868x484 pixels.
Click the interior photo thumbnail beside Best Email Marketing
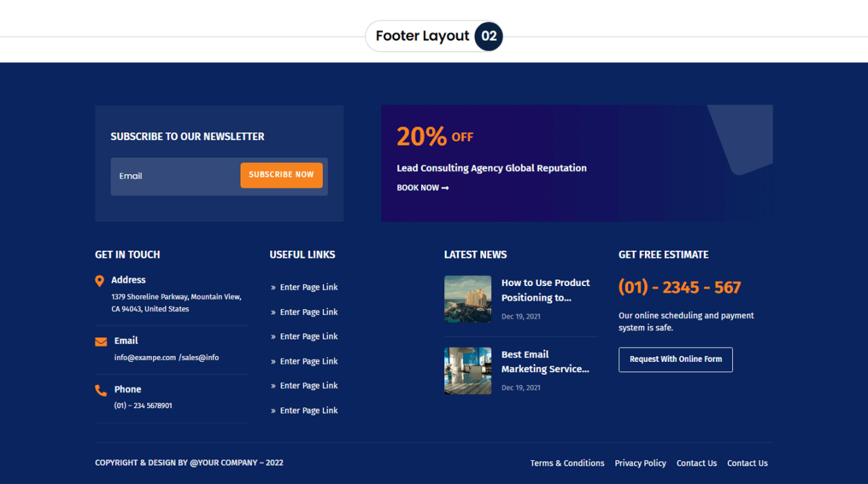click(x=467, y=370)
